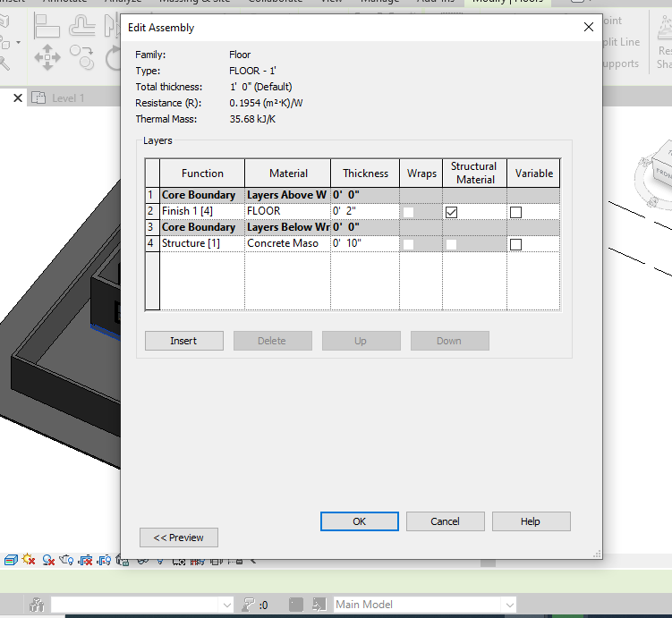Click the Structural Material column header

tap(474, 173)
